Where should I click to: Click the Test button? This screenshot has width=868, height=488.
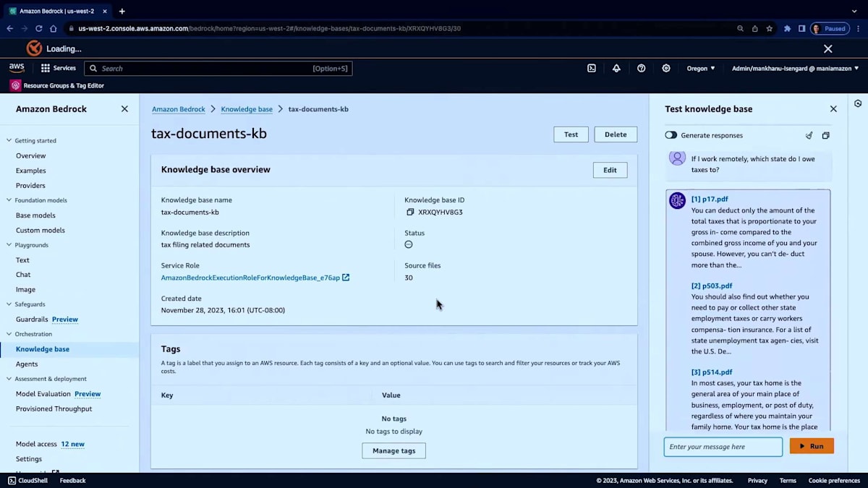(571, 134)
